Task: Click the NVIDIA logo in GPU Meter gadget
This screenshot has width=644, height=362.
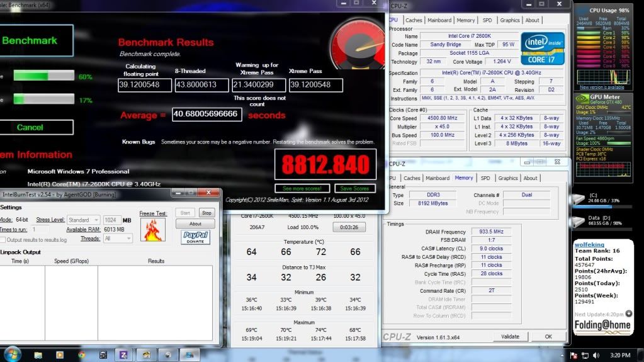Action: click(582, 99)
